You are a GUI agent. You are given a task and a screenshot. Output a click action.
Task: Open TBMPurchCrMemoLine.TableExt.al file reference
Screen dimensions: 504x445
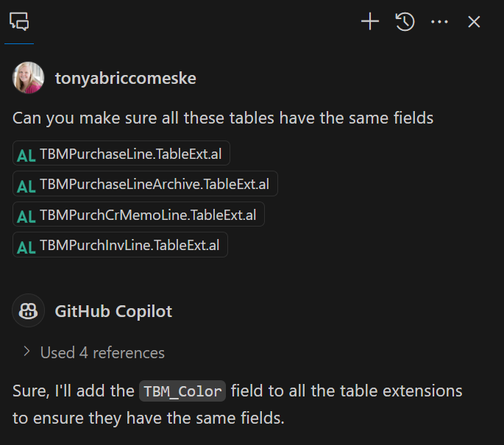pyautogui.click(x=147, y=215)
